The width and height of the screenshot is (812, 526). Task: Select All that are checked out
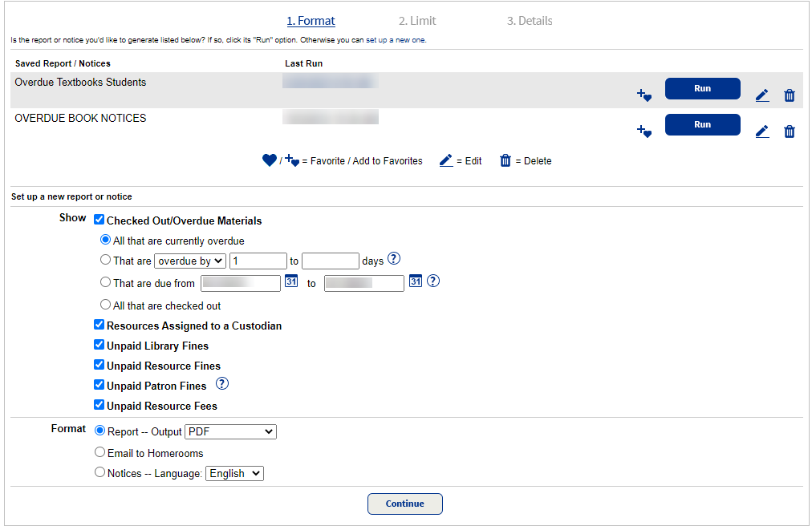tap(105, 305)
